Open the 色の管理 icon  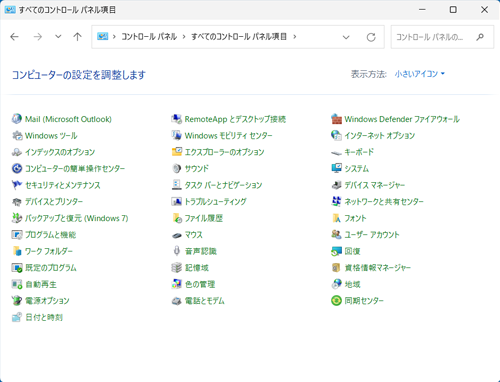tap(176, 284)
